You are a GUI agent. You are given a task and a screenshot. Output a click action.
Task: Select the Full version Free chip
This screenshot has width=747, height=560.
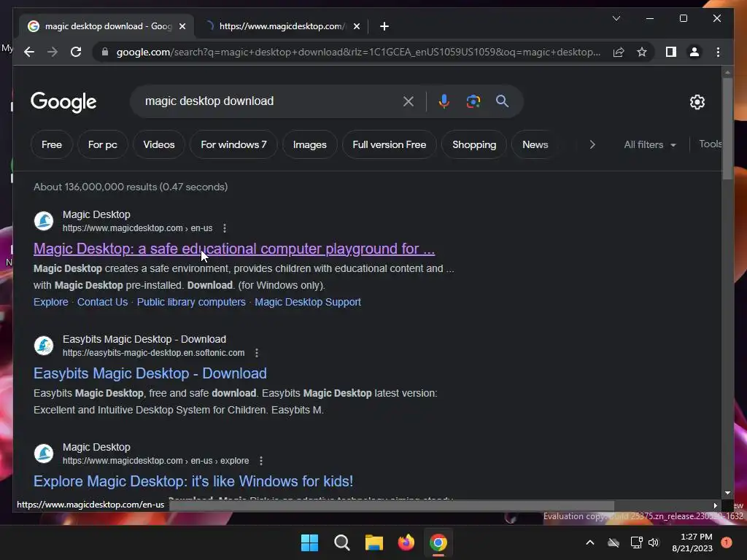point(390,144)
